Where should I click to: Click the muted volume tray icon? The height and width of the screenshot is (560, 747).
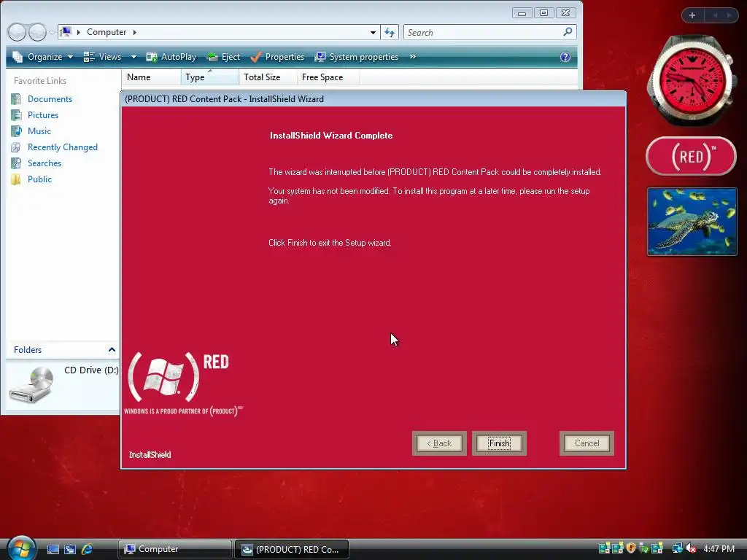[x=691, y=548]
